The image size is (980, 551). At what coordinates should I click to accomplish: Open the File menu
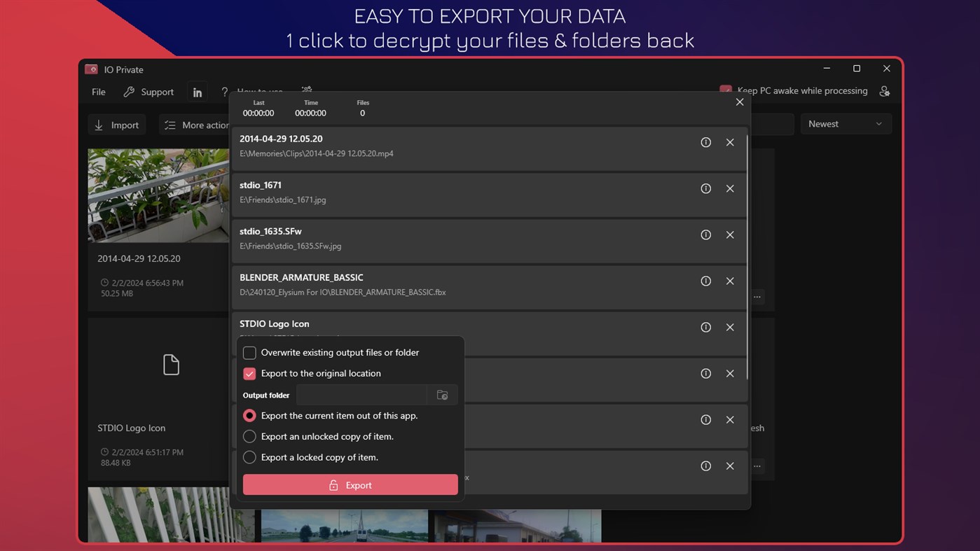click(x=99, y=92)
